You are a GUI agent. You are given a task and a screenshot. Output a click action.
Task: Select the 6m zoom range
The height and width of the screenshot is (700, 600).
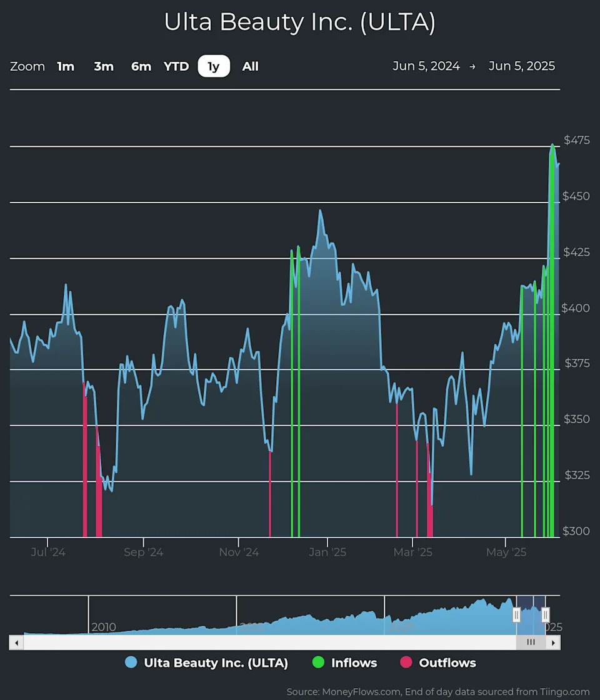point(141,66)
